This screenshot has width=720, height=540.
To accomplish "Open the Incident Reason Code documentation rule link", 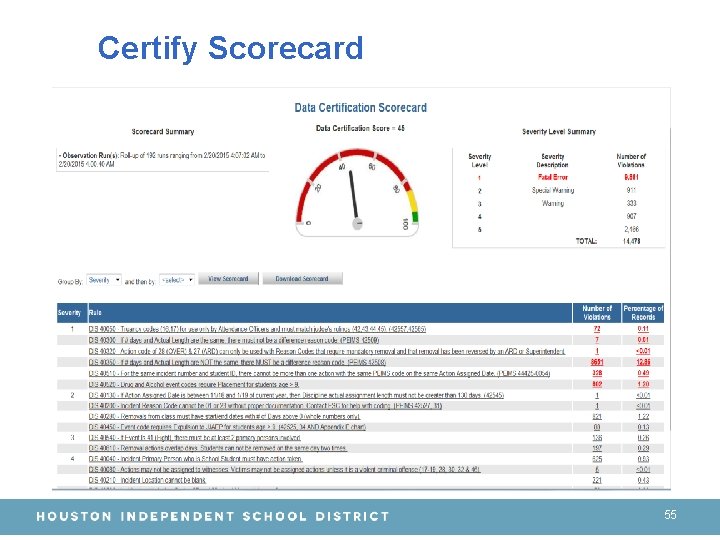I will point(265,406).
